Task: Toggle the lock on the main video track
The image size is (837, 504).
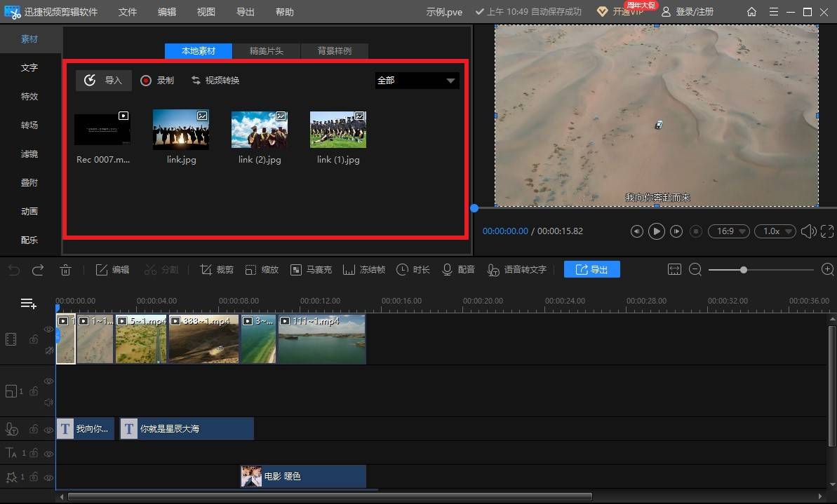Action: point(34,339)
